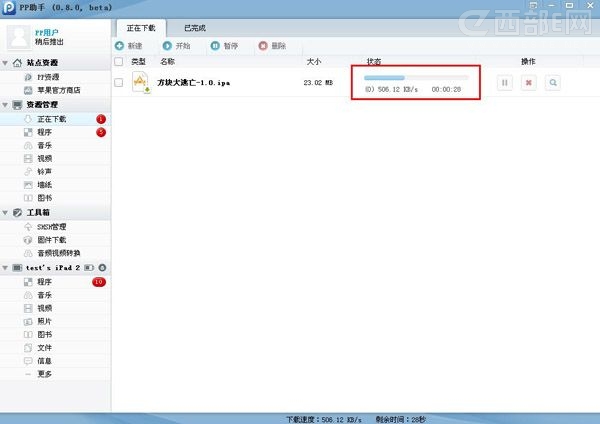Click the 状态 column header
This screenshot has width=600, height=424.
click(374, 62)
